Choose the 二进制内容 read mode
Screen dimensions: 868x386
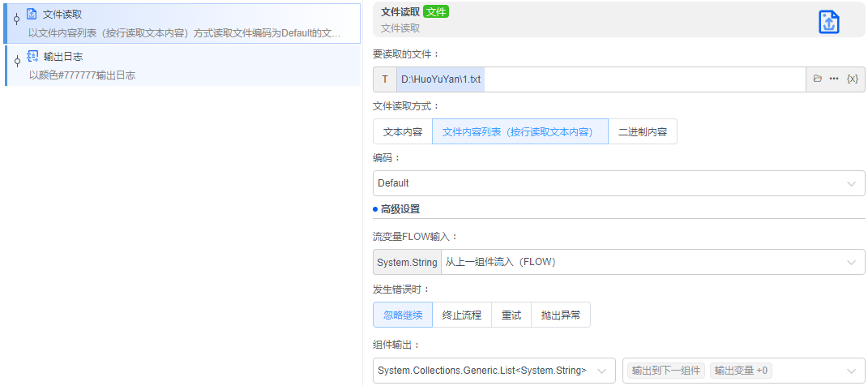tap(643, 131)
